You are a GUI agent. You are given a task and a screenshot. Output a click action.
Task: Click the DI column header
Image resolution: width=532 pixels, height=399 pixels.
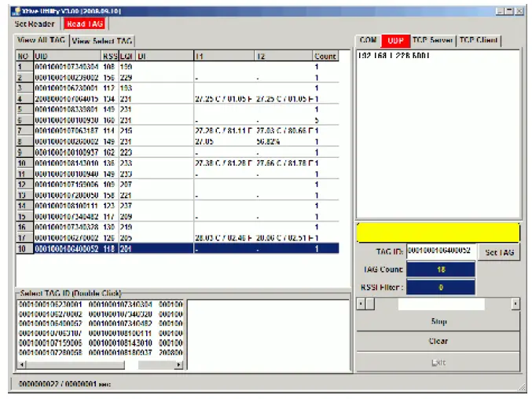point(165,56)
